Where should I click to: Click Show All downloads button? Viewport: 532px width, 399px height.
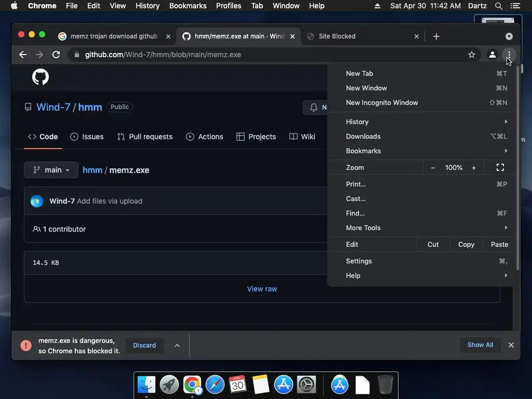click(x=481, y=345)
